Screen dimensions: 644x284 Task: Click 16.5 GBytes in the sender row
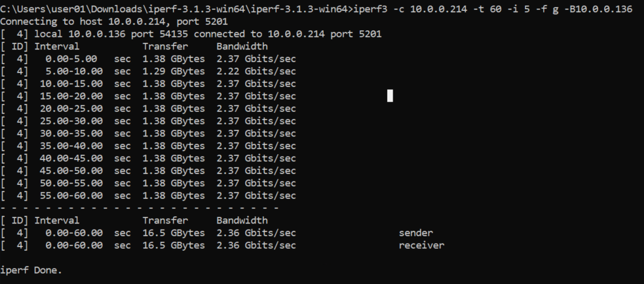pyautogui.click(x=174, y=233)
